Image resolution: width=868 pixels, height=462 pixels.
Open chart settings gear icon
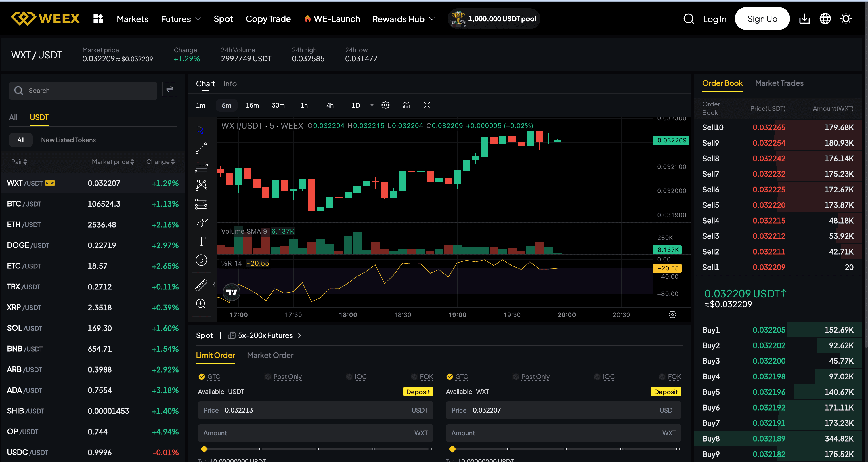click(385, 105)
